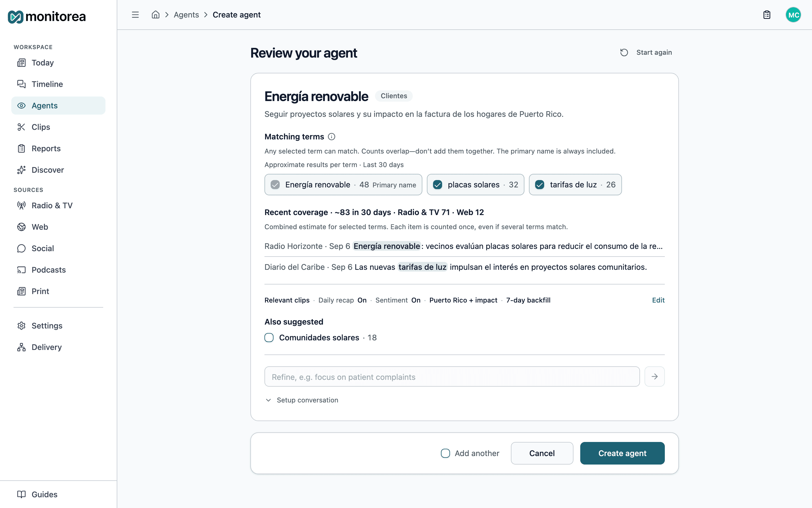Viewport: 812px width, 508px height.
Task: Enable the Add another checkbox
Action: [x=445, y=453]
